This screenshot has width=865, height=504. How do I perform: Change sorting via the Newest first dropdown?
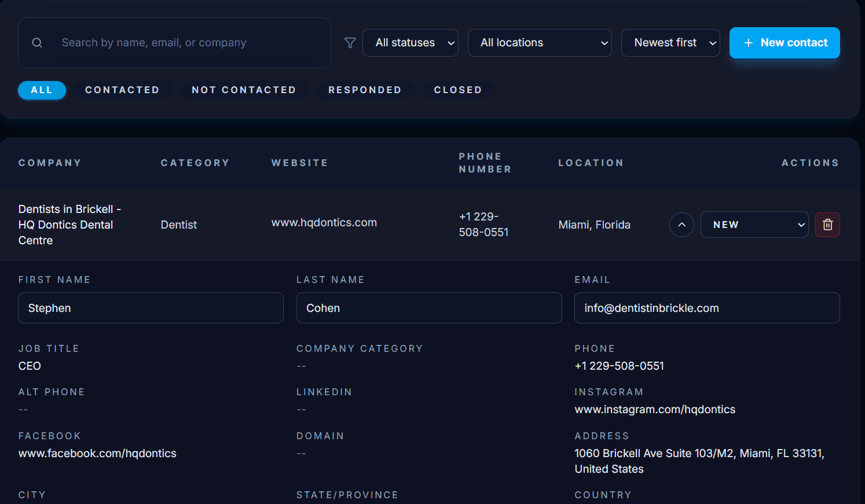tap(670, 42)
